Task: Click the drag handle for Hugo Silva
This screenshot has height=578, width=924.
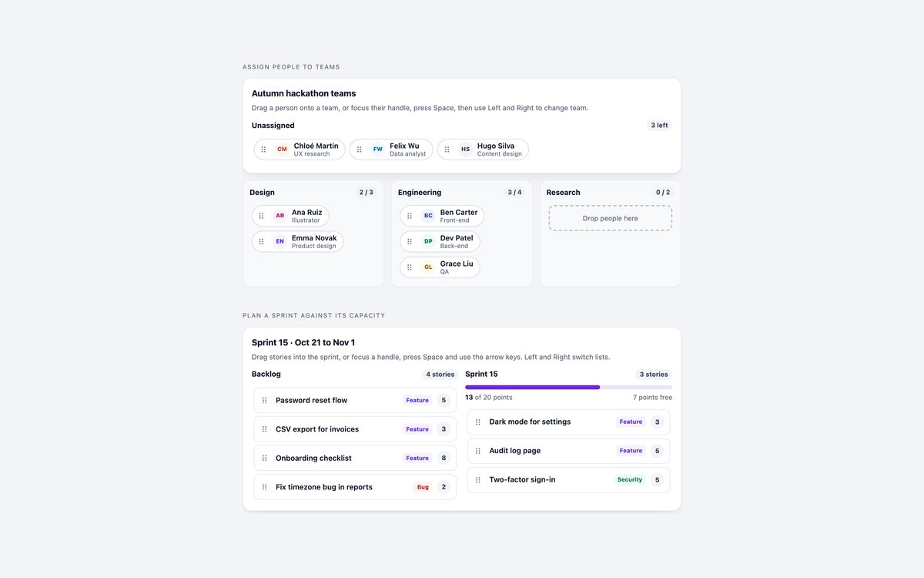Action: click(447, 150)
